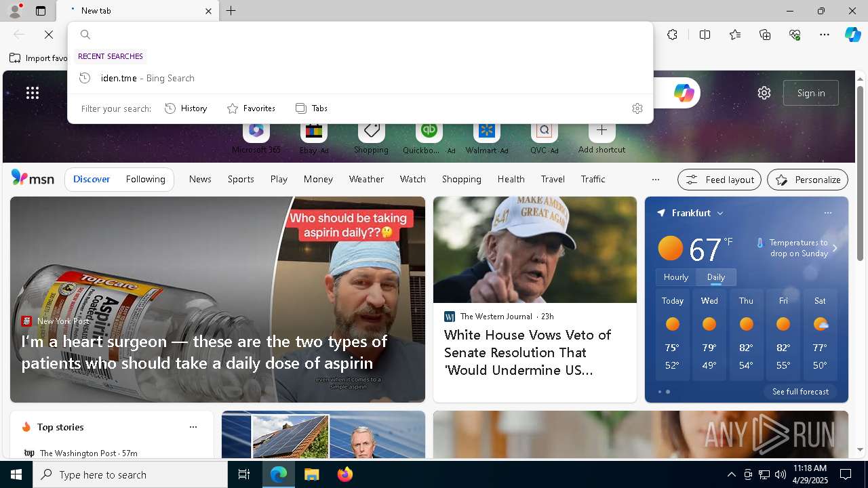Click the page vertical scrollbar thumb
868x488 pixels.
[x=860, y=173]
